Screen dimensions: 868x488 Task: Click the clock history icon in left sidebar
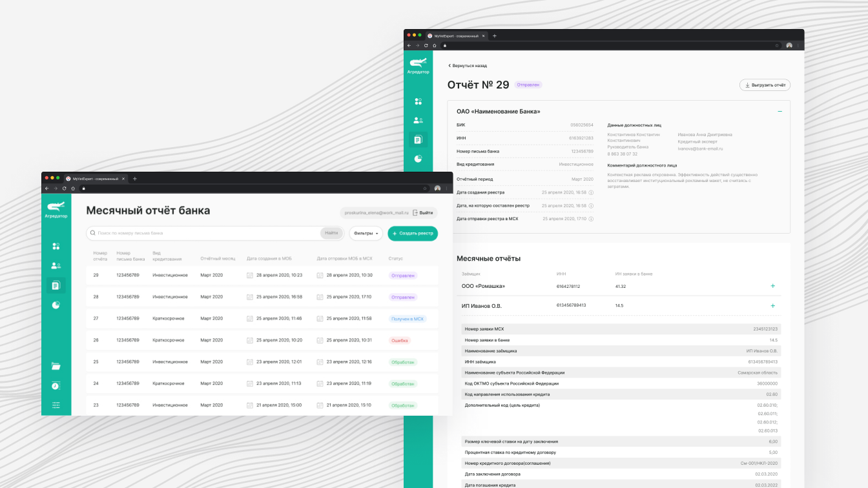[x=56, y=386]
